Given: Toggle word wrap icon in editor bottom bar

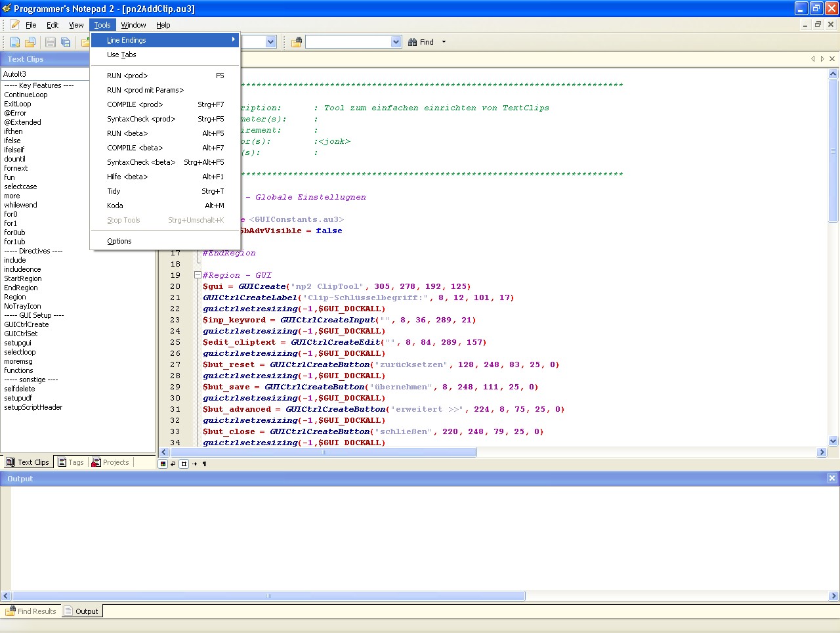Looking at the screenshot, I should click(x=173, y=464).
